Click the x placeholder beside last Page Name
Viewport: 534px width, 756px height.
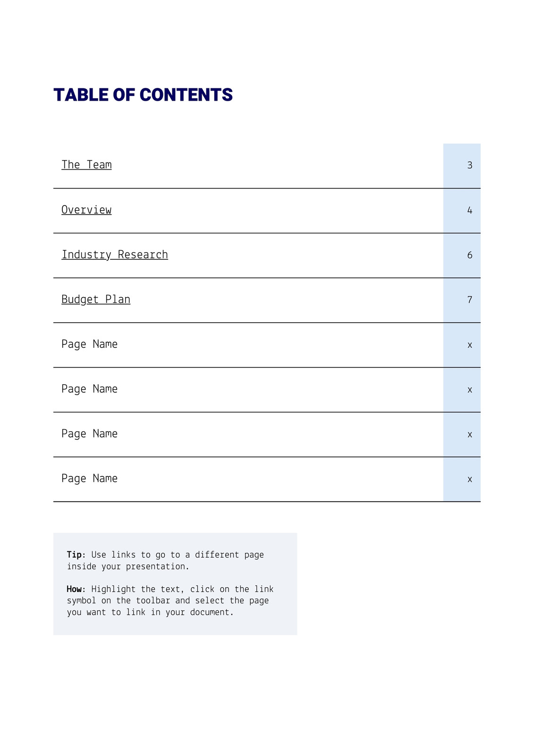coord(470,480)
